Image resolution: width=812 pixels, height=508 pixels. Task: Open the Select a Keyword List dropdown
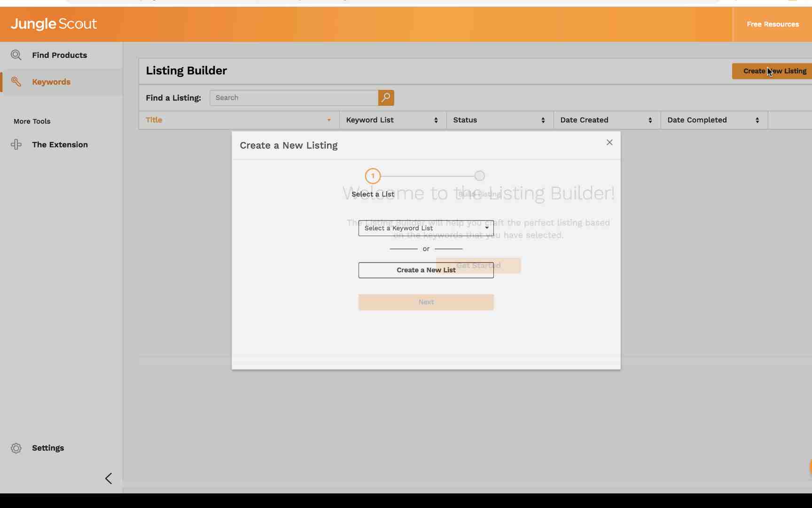coord(426,228)
